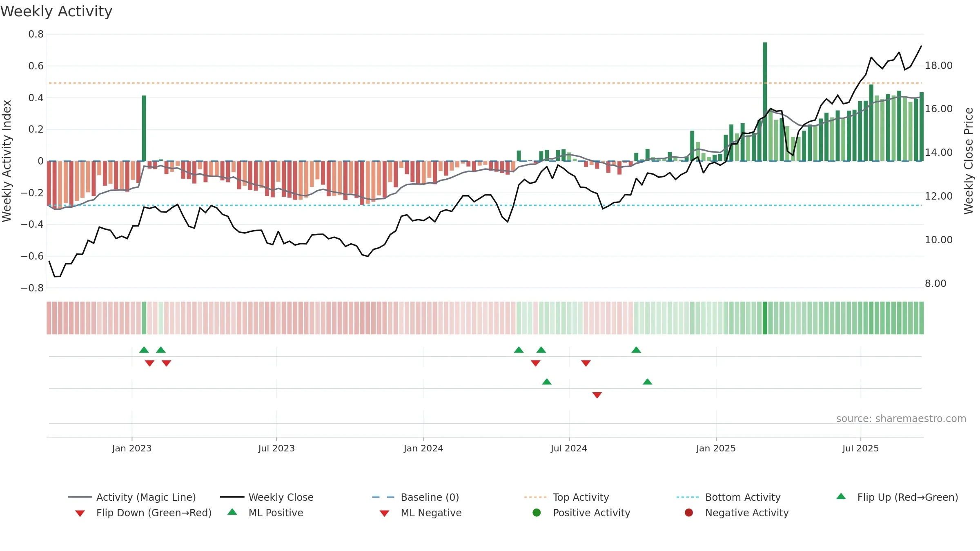Toggle ML Negative legend entry
Screen dimensions: 980x551
click(420, 513)
